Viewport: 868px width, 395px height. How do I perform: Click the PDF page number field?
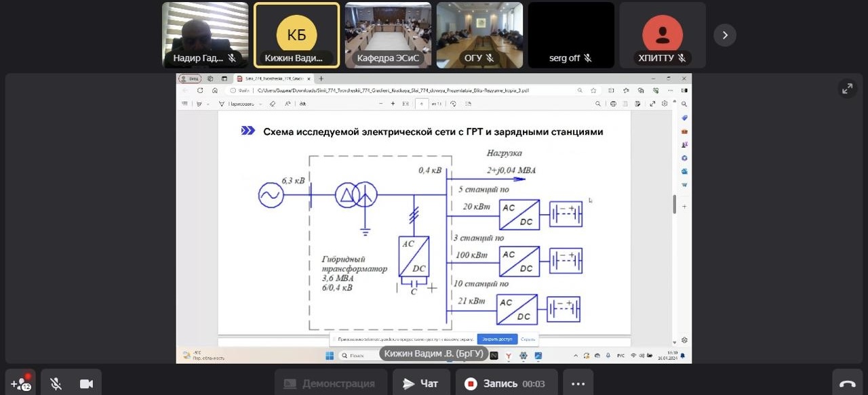[422, 104]
